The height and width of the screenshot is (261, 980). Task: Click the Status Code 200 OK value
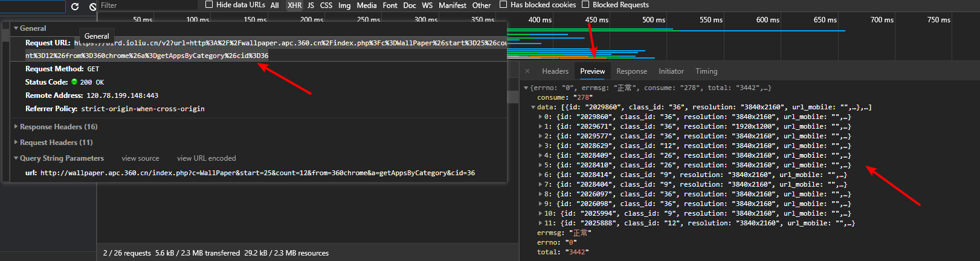(x=92, y=82)
